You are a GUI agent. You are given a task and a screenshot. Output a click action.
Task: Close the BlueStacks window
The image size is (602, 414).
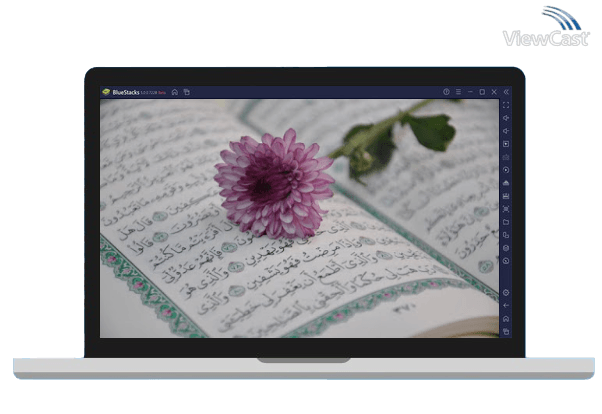pos(494,92)
